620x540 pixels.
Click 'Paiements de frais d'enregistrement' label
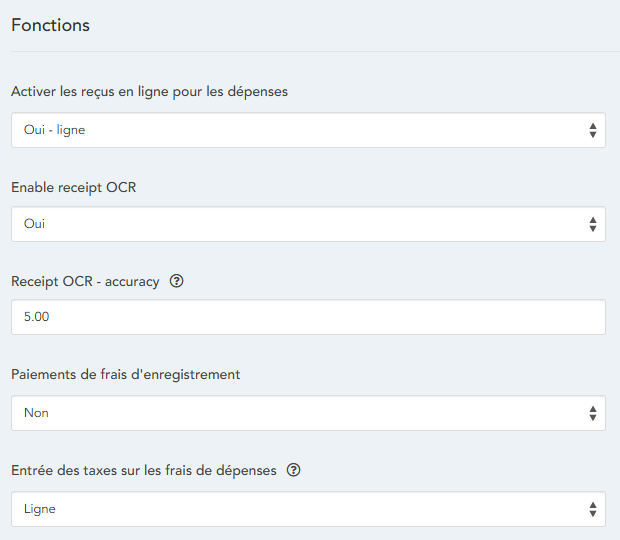pos(125,375)
